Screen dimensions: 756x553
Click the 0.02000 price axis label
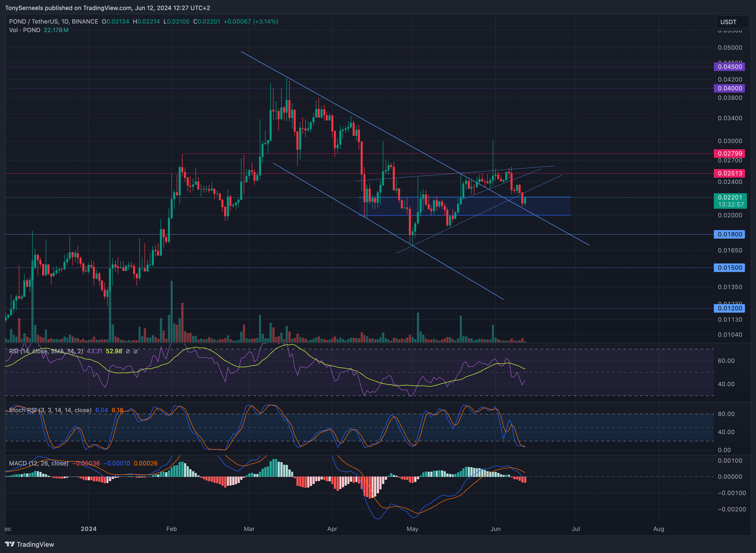tap(730, 215)
